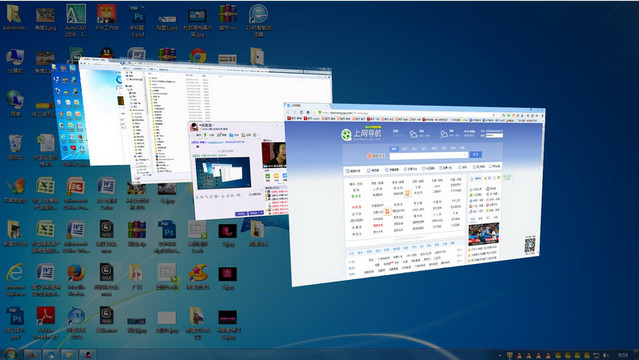Open the AutoCAD 2008 desktop shortcut

click(76, 20)
